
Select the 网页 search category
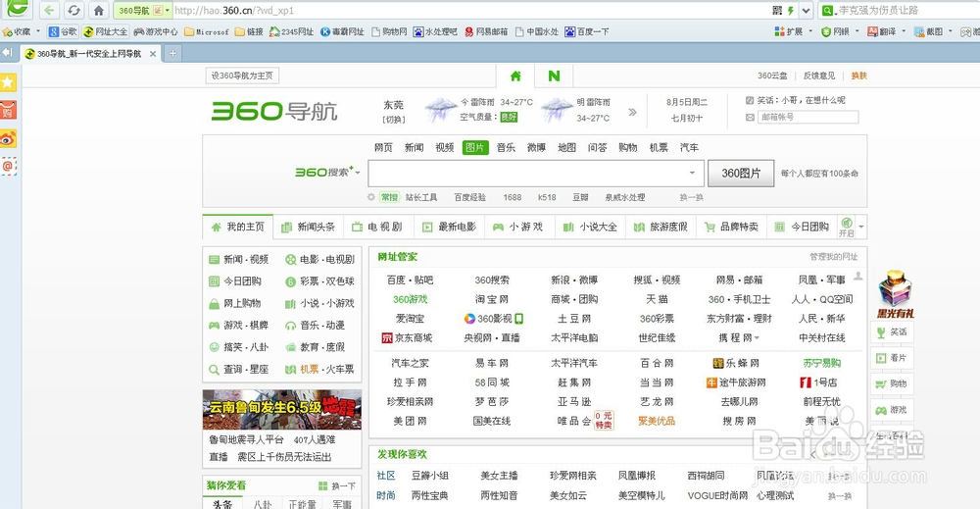(x=383, y=147)
